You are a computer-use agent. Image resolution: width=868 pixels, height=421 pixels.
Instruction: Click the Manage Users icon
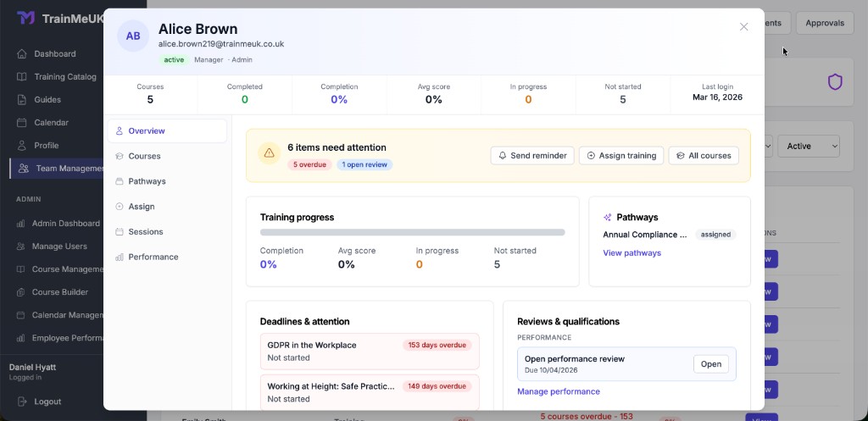click(20, 247)
